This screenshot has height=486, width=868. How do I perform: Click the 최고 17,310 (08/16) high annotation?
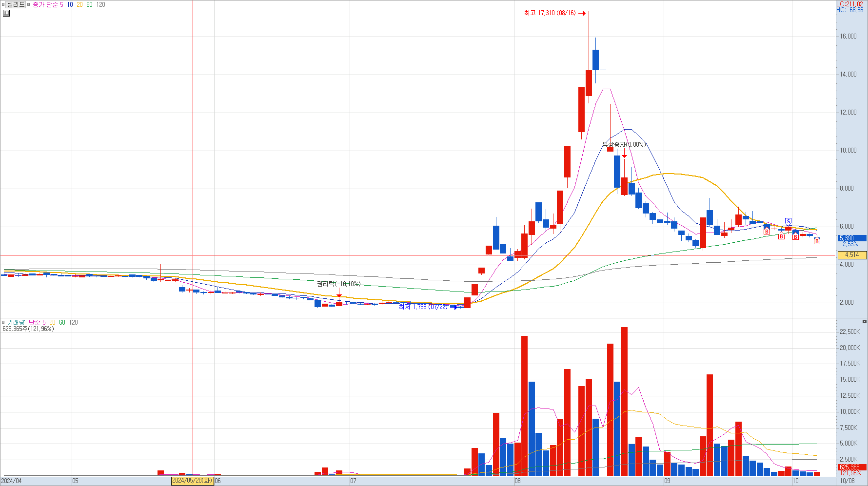[x=550, y=13]
